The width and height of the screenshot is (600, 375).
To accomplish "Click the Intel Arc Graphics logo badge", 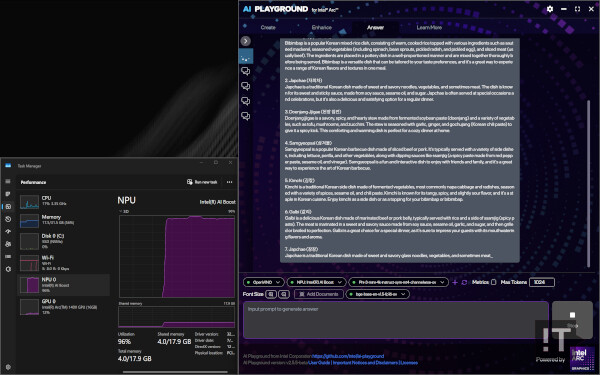I will [x=582, y=359].
